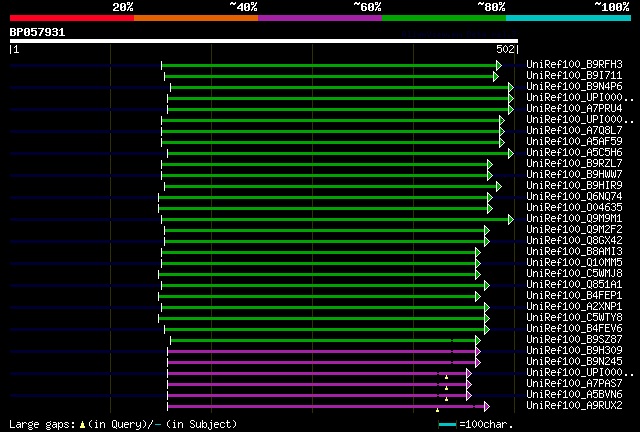
Task: Select the UniRef100_C5WMJ8 label
Action: pos(574,274)
